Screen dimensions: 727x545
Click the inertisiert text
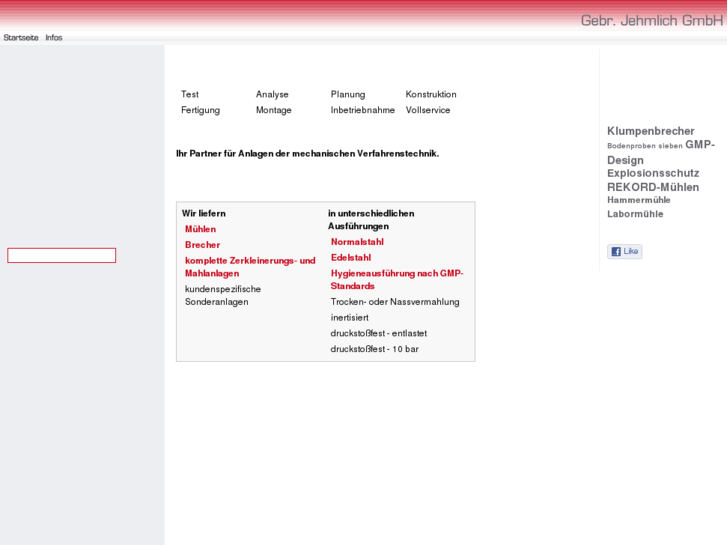[x=350, y=318]
